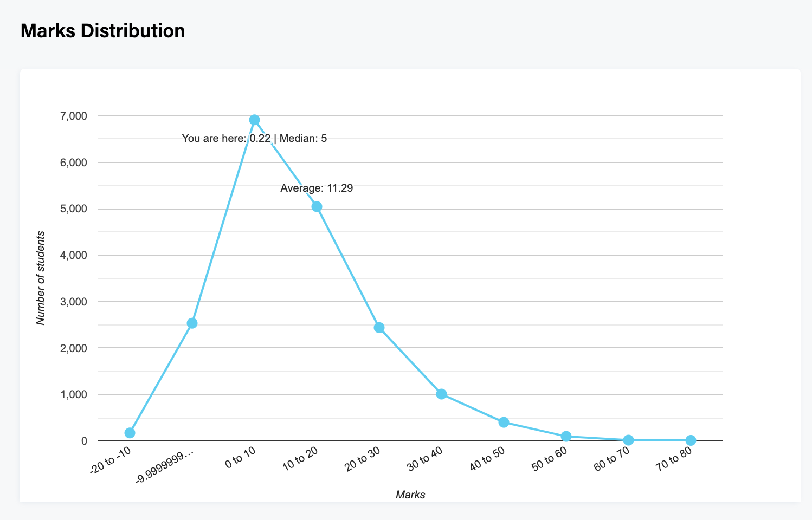Click the 'Average: 11.29' annotation
Viewport: 812px width, 520px height.
click(317, 188)
